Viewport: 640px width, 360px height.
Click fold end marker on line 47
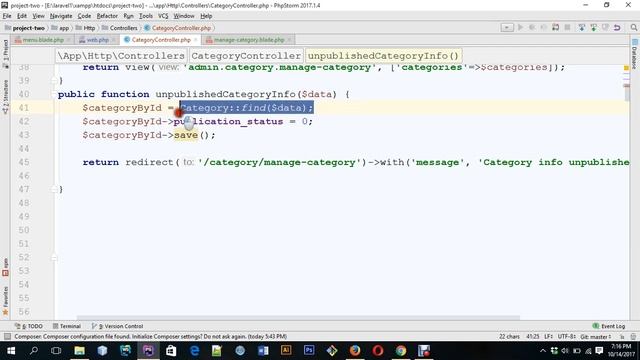(x=54, y=189)
